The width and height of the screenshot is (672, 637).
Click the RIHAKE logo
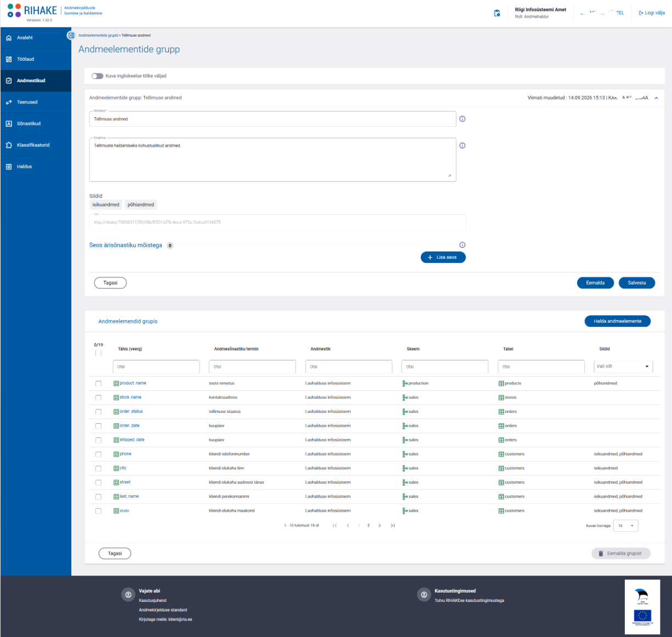point(32,11)
